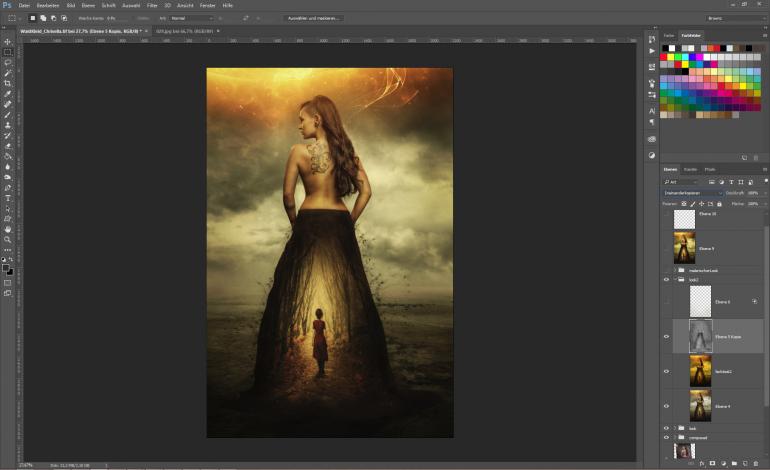Add a layer mask
The height and width of the screenshot is (470, 770).
713,463
